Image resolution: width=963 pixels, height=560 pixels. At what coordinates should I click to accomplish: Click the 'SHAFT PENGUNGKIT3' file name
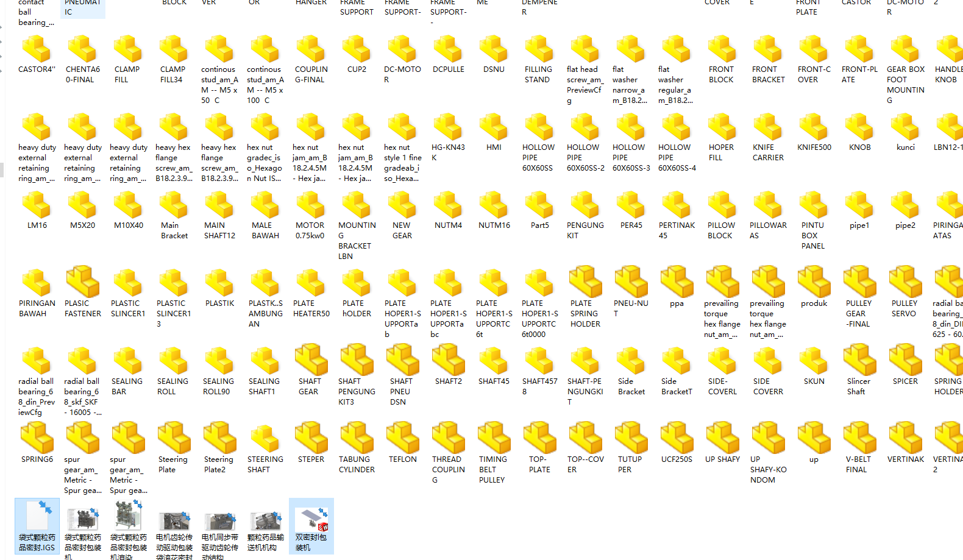[357, 392]
